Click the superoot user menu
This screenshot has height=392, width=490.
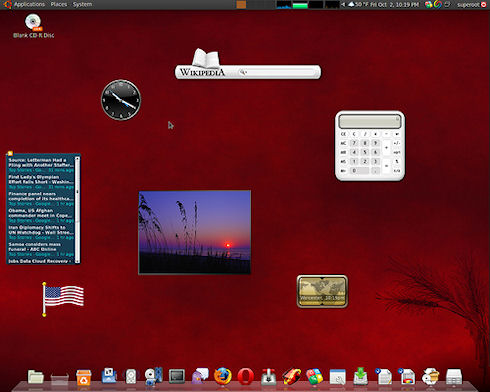468,5
